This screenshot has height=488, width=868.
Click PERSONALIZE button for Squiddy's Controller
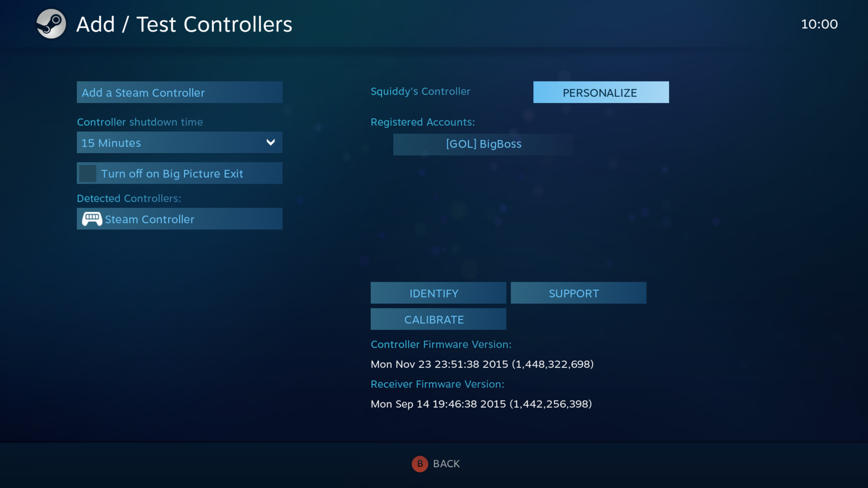[x=600, y=92]
